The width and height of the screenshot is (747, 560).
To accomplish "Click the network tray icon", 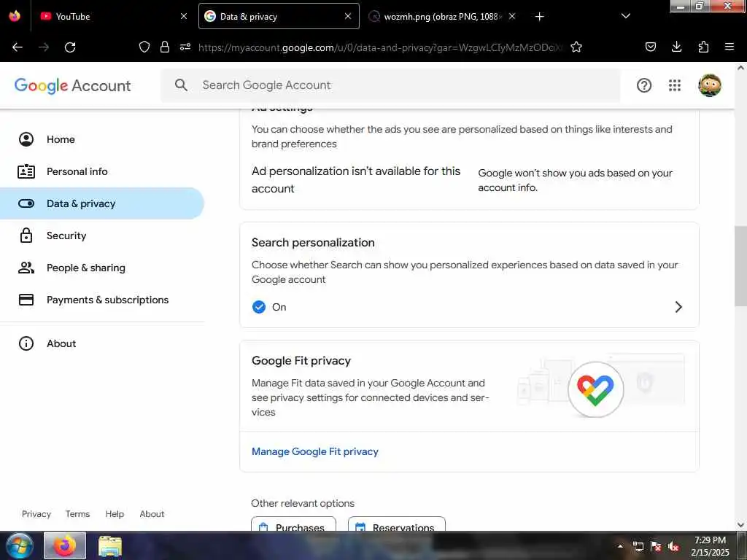I will [638, 546].
